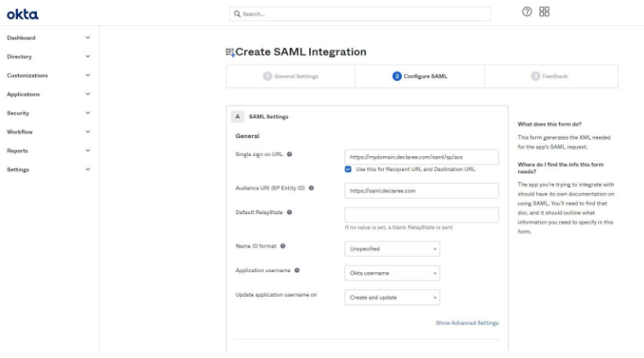Go to General Settings step tab
Screen dimensions: 644x358
(290, 76)
